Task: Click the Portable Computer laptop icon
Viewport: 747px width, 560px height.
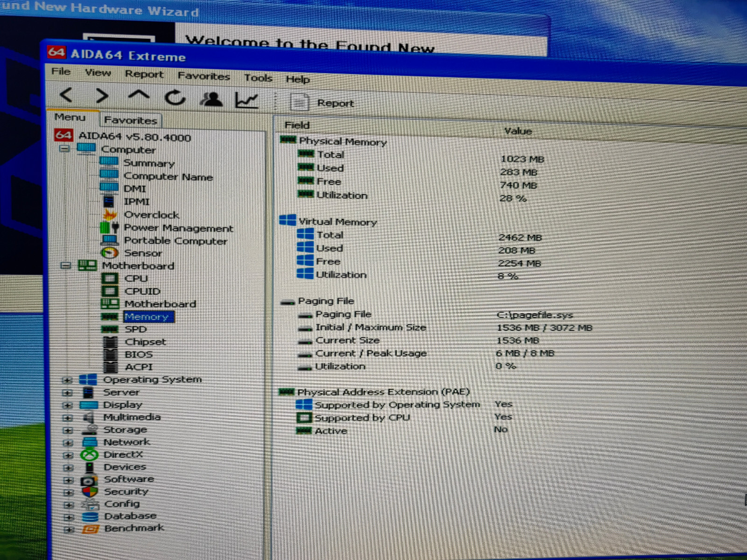Action: (x=110, y=240)
